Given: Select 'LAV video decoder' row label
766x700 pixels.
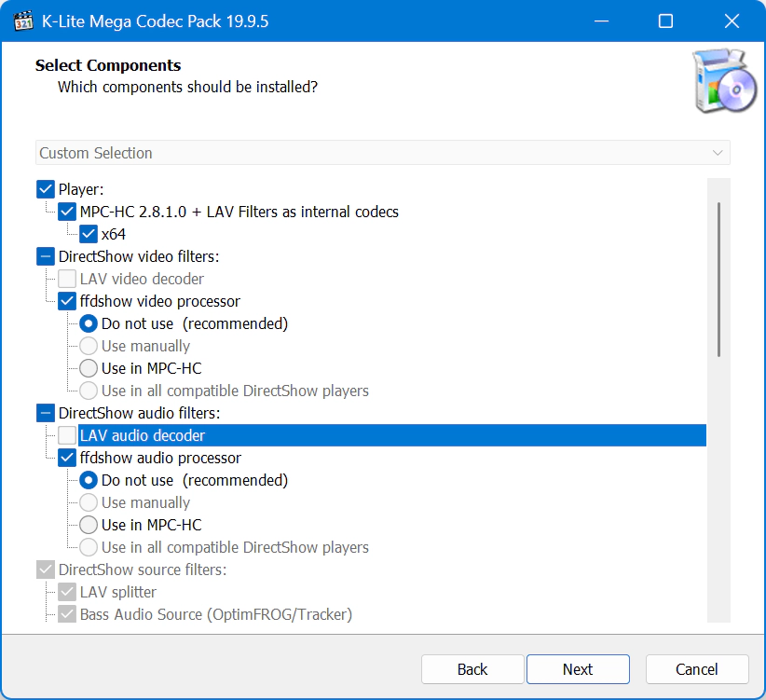Looking at the screenshot, I should coord(143,279).
